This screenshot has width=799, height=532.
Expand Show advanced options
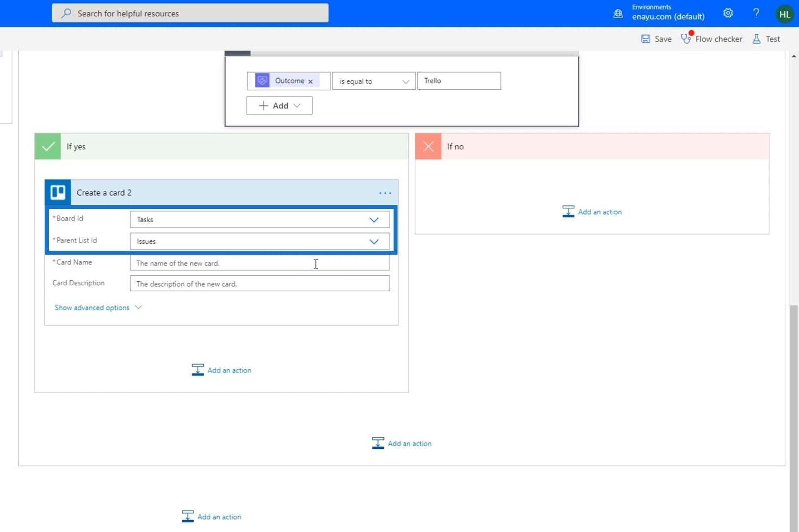point(98,307)
